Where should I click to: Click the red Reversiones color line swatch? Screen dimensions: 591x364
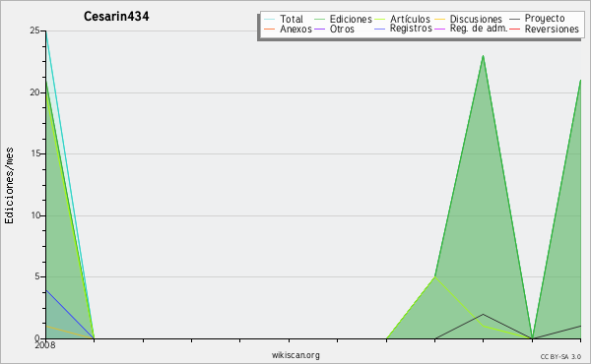(514, 29)
